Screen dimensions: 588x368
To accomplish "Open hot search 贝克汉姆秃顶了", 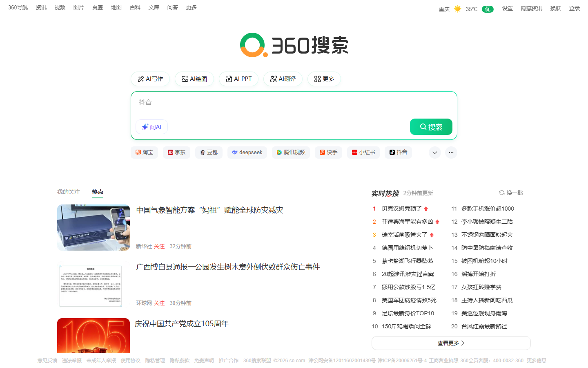I will click(x=402, y=209).
